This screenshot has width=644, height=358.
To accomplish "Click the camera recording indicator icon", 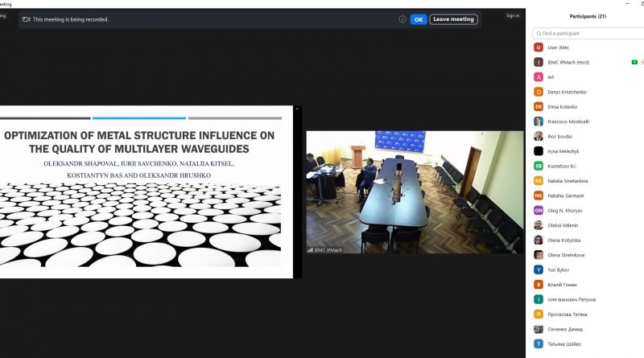I will 27,19.
